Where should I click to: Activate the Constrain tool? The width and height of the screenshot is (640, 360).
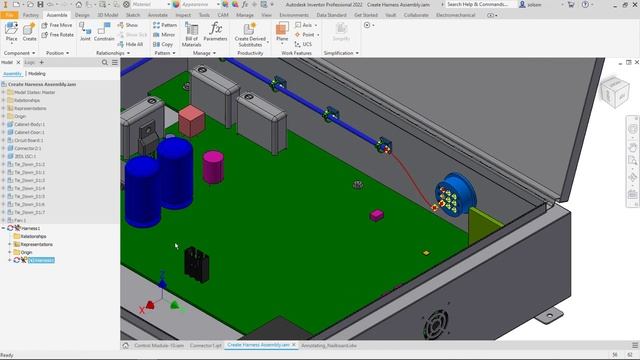tap(104, 32)
